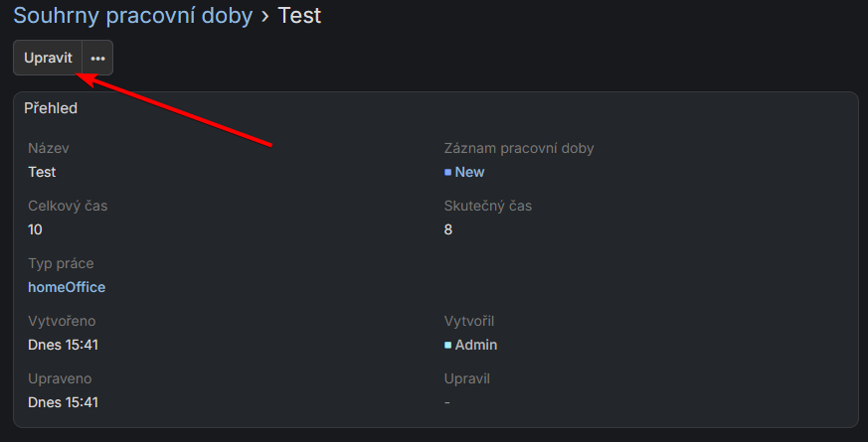
Task: Open the New record link
Action: point(469,172)
